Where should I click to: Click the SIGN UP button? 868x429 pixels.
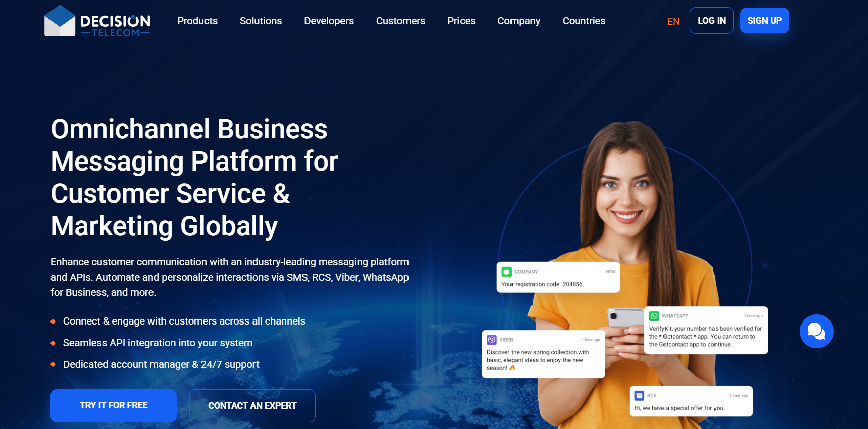[764, 21]
